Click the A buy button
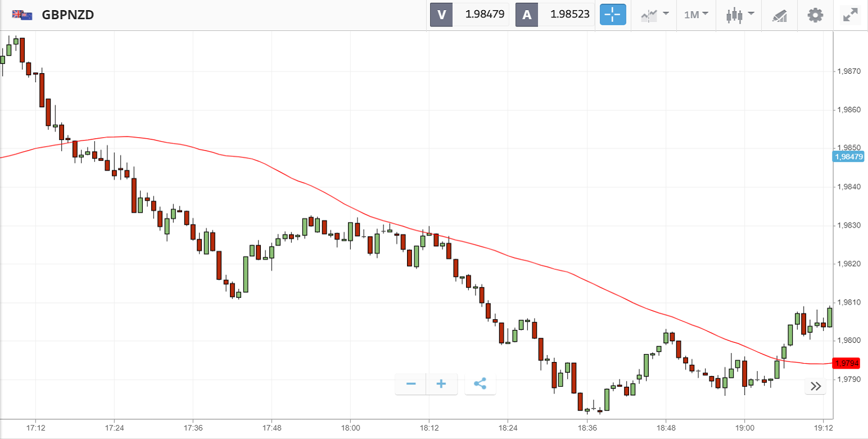The height and width of the screenshot is (439, 868). (527, 15)
